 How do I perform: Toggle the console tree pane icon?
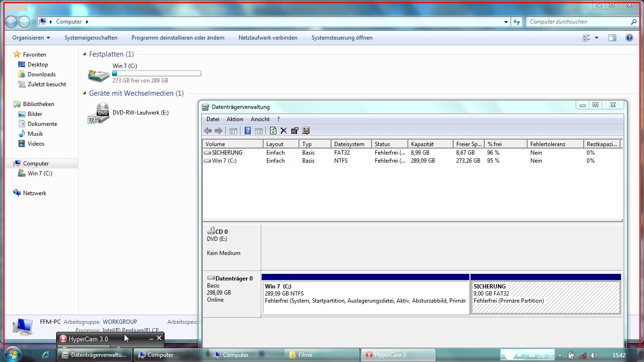233,131
